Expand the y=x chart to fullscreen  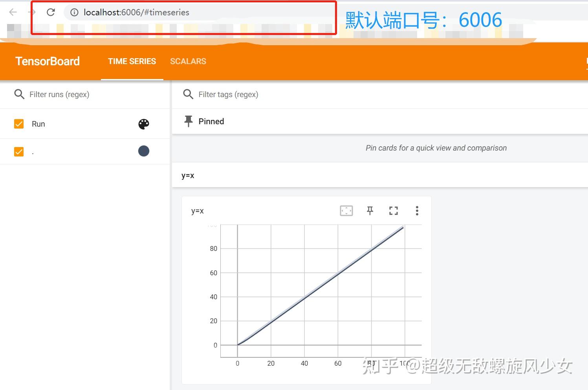(393, 211)
